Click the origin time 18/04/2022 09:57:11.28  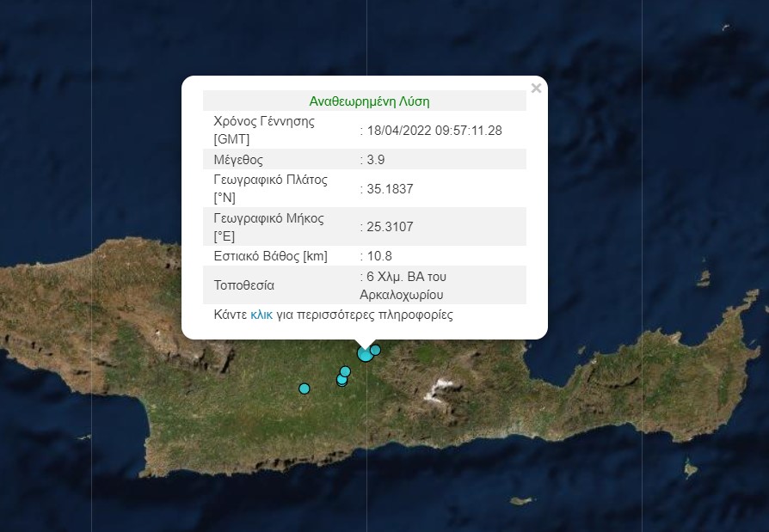click(434, 131)
